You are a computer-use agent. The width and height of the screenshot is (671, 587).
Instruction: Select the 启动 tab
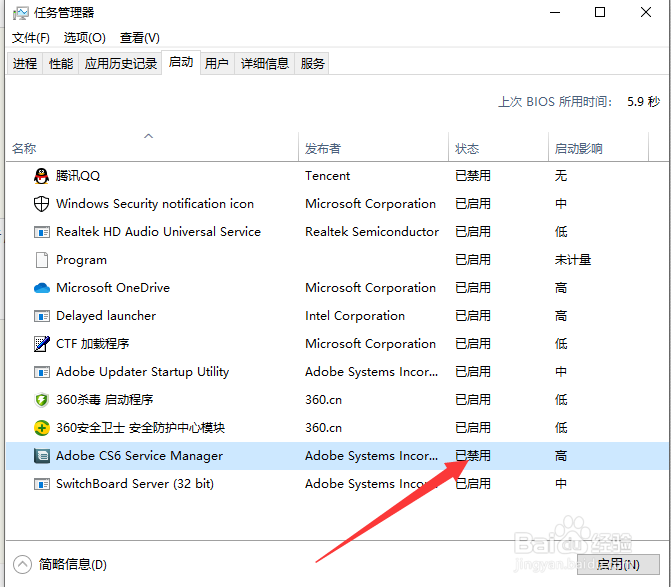tap(181, 62)
